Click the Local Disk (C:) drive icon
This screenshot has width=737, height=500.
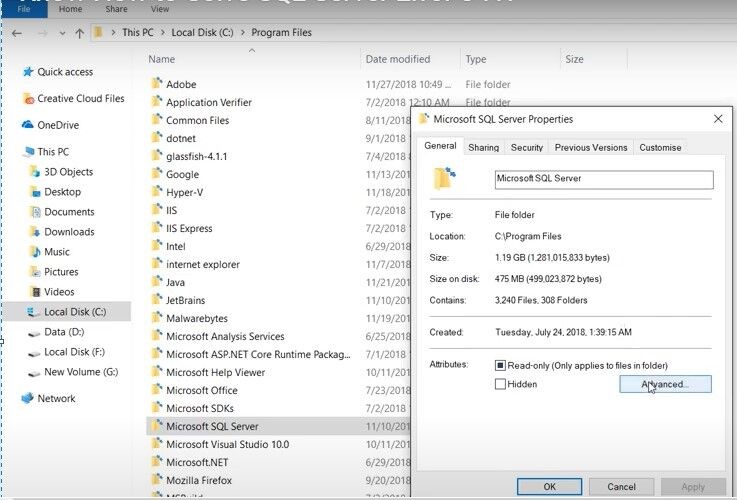coord(33,312)
